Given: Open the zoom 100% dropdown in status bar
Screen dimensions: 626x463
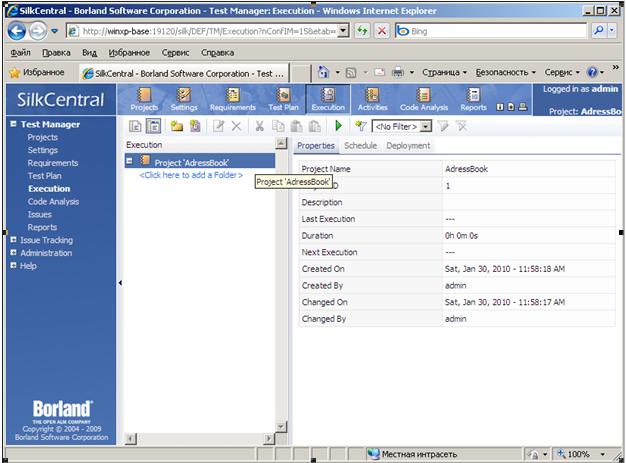Looking at the screenshot, I should (602, 454).
